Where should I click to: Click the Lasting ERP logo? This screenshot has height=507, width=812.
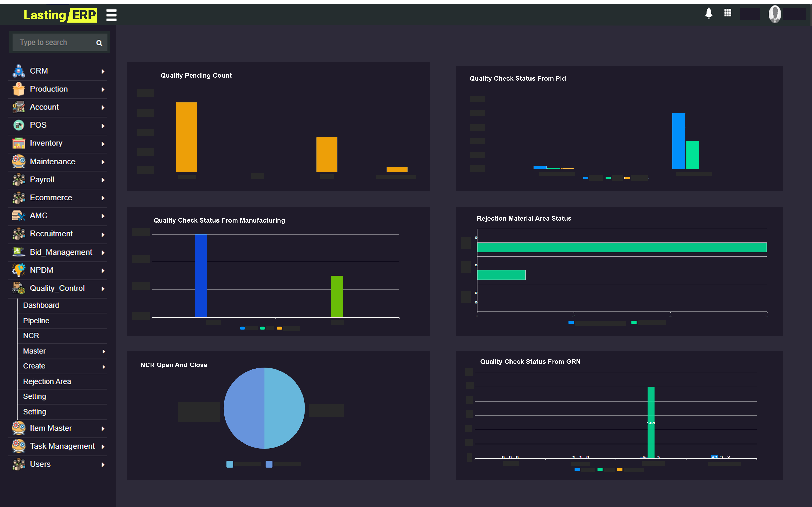coord(60,15)
